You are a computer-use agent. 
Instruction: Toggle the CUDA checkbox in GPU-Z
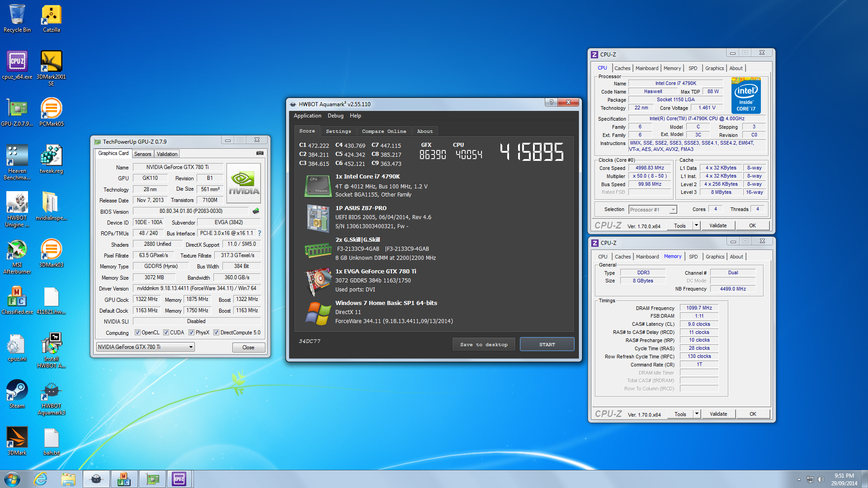click(x=166, y=333)
